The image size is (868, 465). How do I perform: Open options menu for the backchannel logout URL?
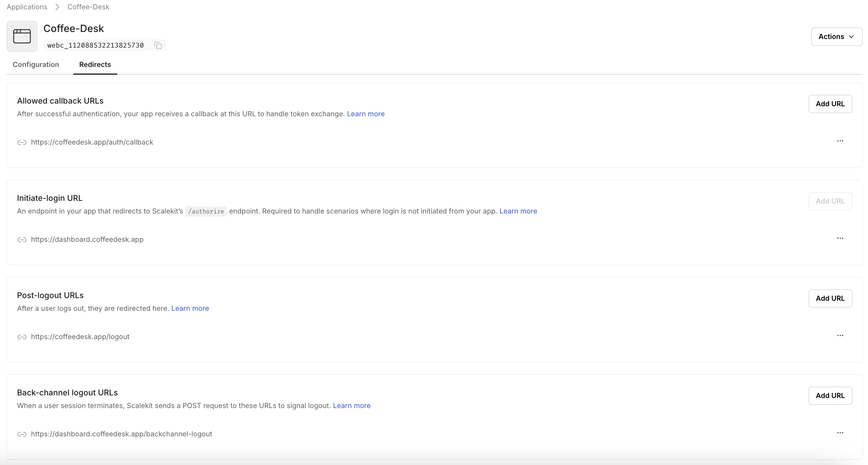click(840, 433)
